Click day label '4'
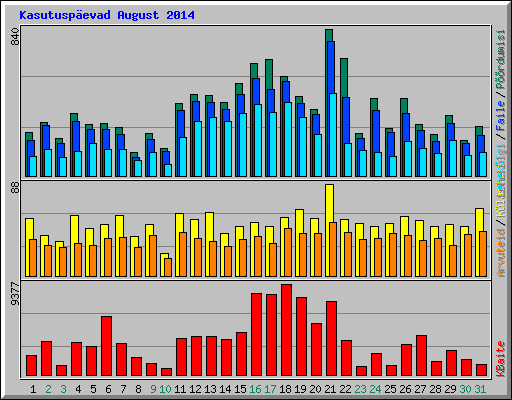 pos(78,389)
